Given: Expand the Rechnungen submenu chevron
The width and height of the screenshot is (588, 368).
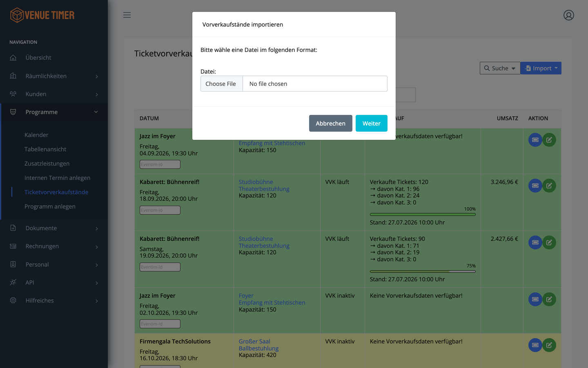Looking at the screenshot, I should coord(97,247).
